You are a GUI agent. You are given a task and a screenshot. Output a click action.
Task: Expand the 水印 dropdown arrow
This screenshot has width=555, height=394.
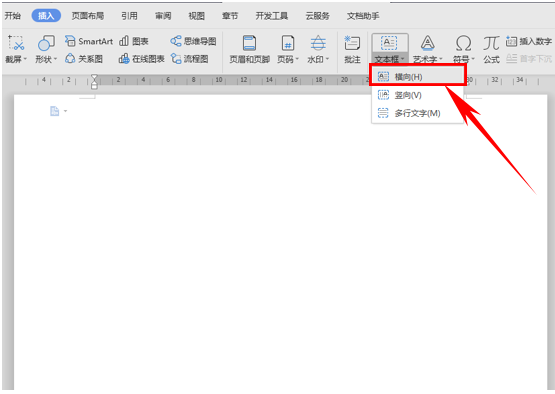coord(327,59)
